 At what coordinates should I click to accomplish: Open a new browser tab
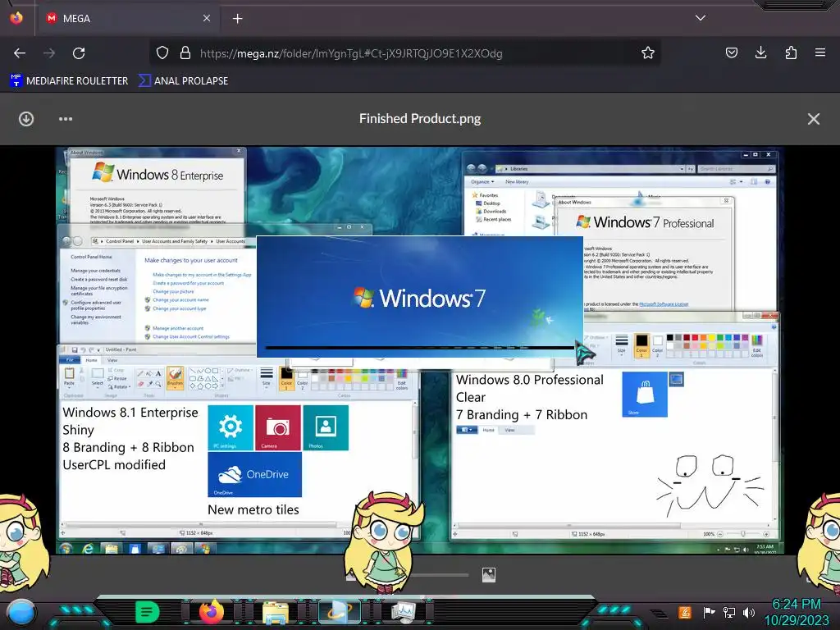click(x=237, y=18)
